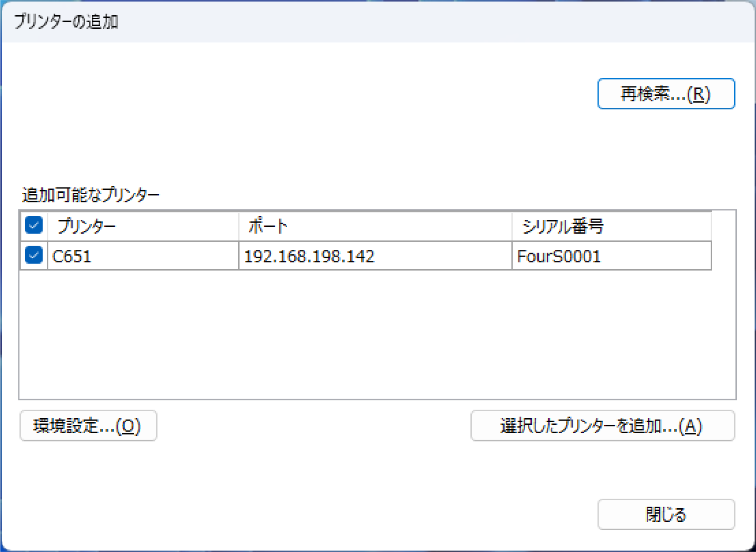The height and width of the screenshot is (552, 756).
Task: Click the プリンター column header
Action: tap(142, 226)
